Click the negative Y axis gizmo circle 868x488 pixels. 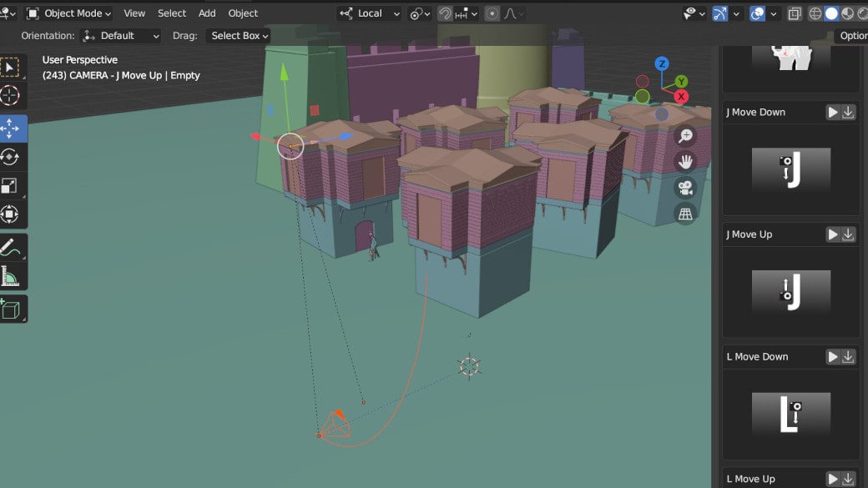click(x=642, y=97)
